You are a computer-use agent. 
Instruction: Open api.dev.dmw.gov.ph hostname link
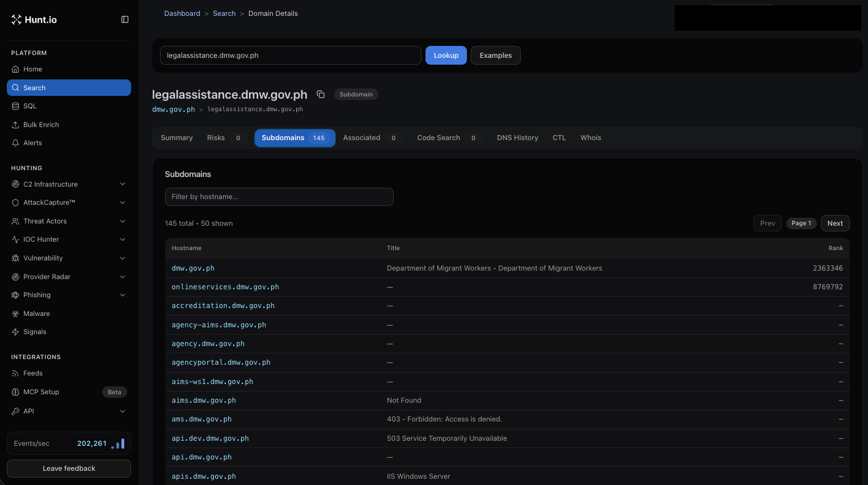(x=210, y=438)
